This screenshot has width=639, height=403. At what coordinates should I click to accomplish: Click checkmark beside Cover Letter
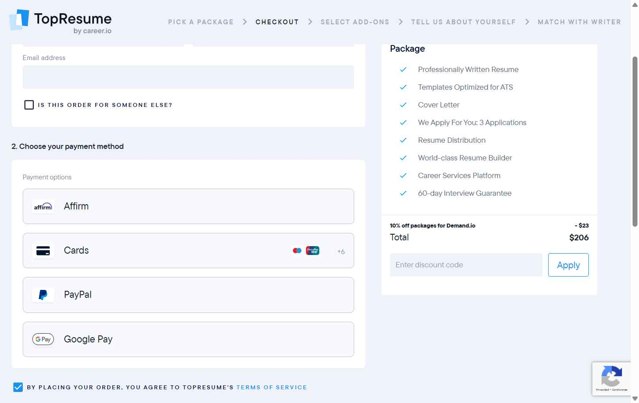403,105
